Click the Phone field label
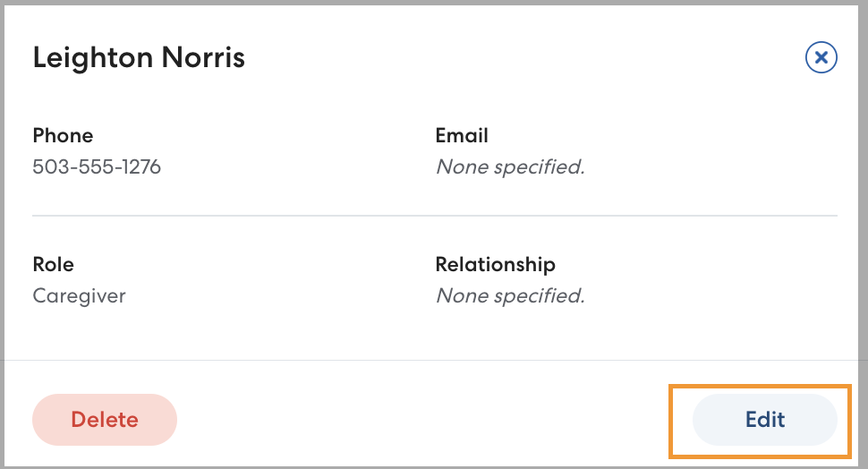 tap(63, 136)
